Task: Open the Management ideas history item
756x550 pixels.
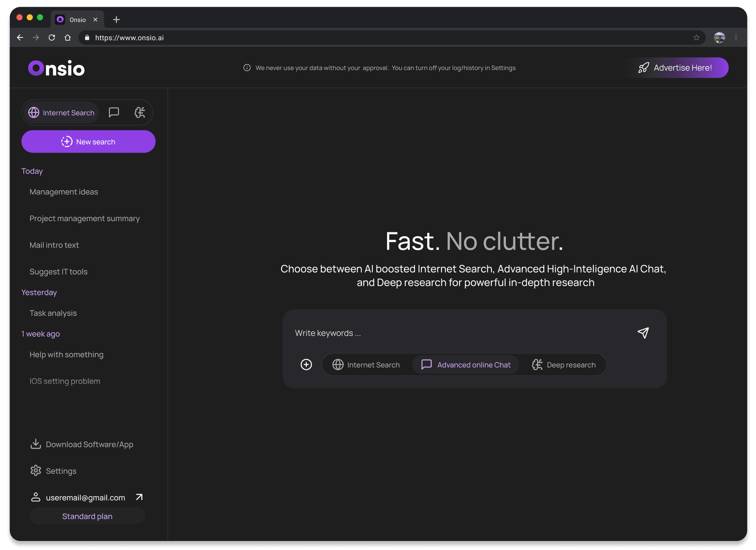Action: pyautogui.click(x=64, y=192)
